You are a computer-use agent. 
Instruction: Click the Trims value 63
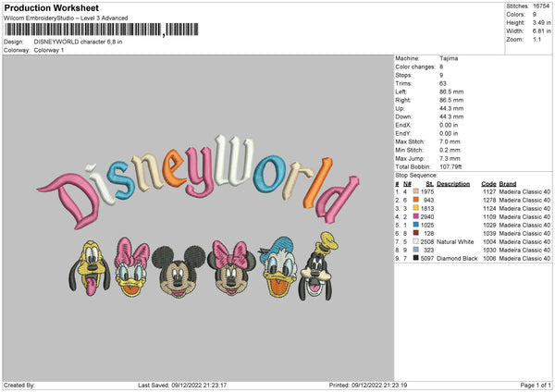pos(443,83)
